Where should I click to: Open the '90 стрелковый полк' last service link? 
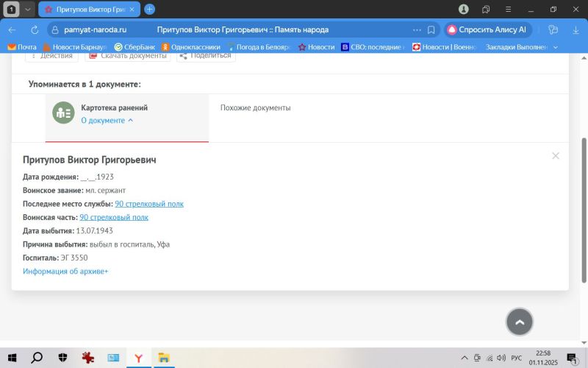[x=149, y=204]
